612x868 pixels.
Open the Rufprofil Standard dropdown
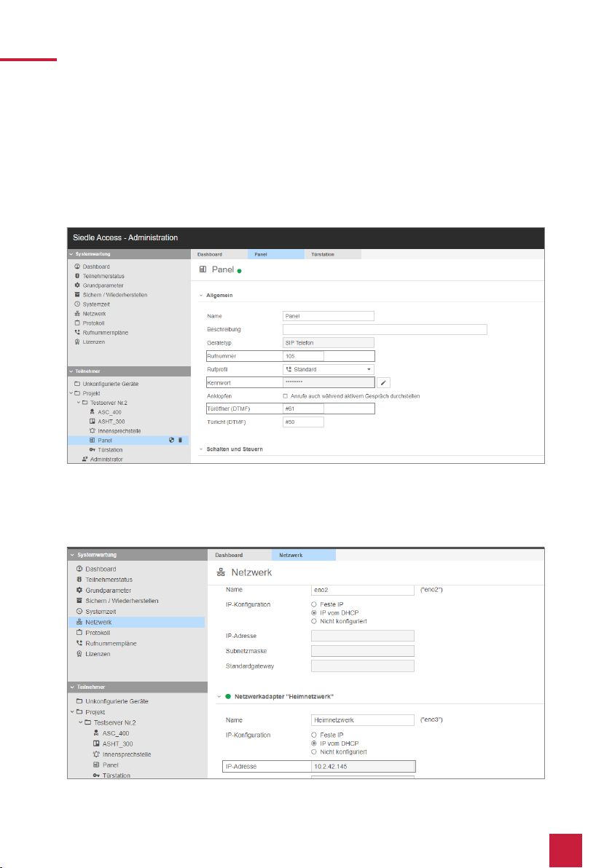pos(329,369)
